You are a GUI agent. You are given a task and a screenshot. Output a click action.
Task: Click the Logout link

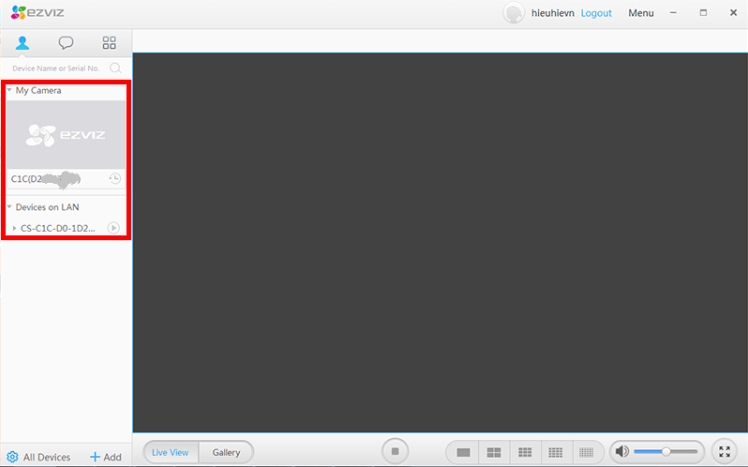[x=596, y=13]
